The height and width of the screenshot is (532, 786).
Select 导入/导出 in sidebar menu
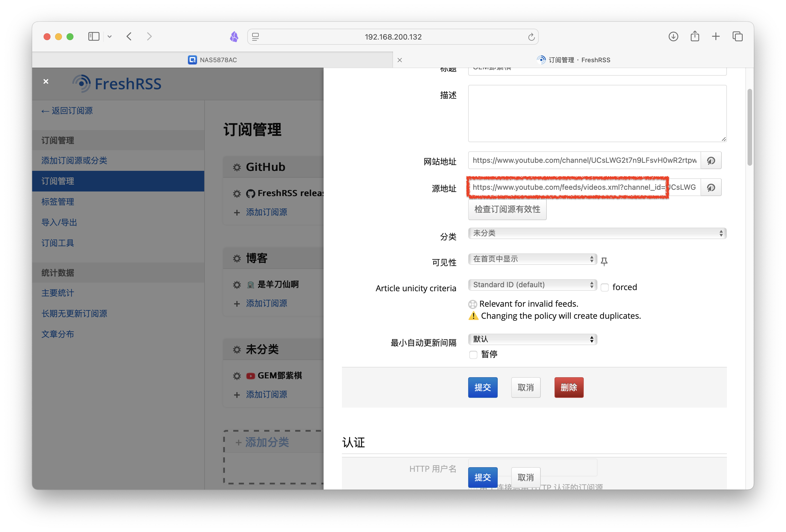click(59, 222)
